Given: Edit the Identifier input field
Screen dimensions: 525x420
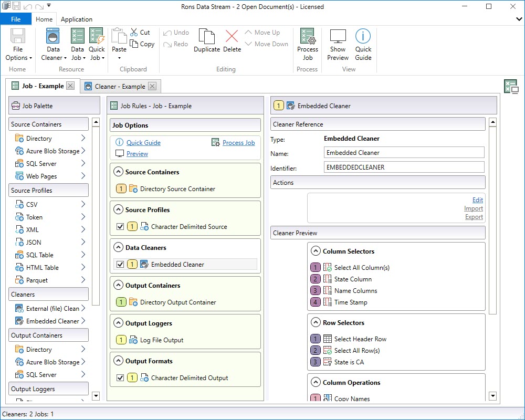Looking at the screenshot, I should [x=404, y=167].
